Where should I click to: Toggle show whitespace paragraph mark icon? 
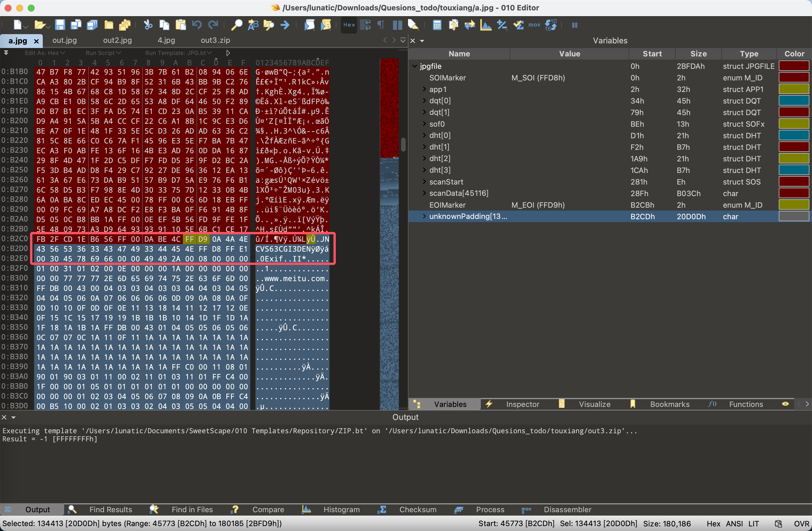tap(381, 25)
